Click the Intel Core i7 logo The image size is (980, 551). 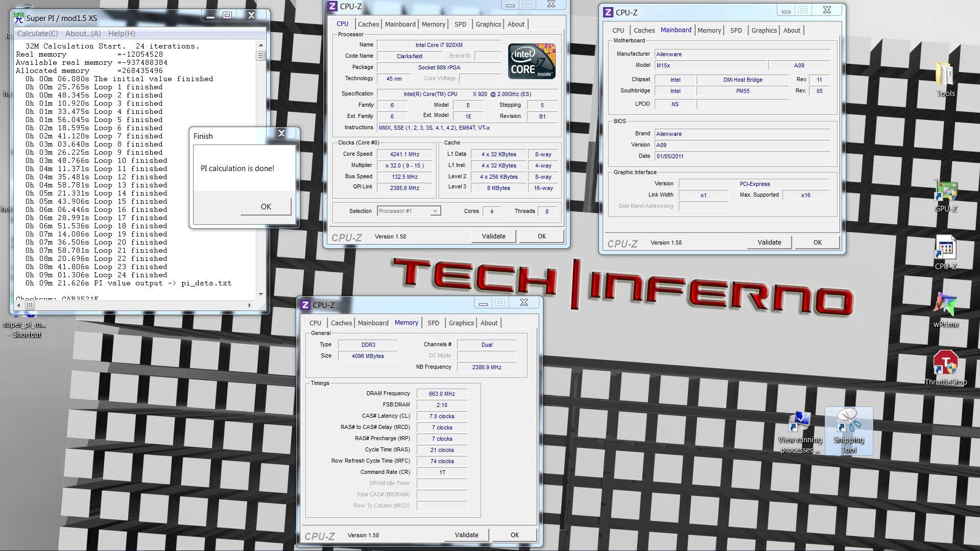pos(532,61)
